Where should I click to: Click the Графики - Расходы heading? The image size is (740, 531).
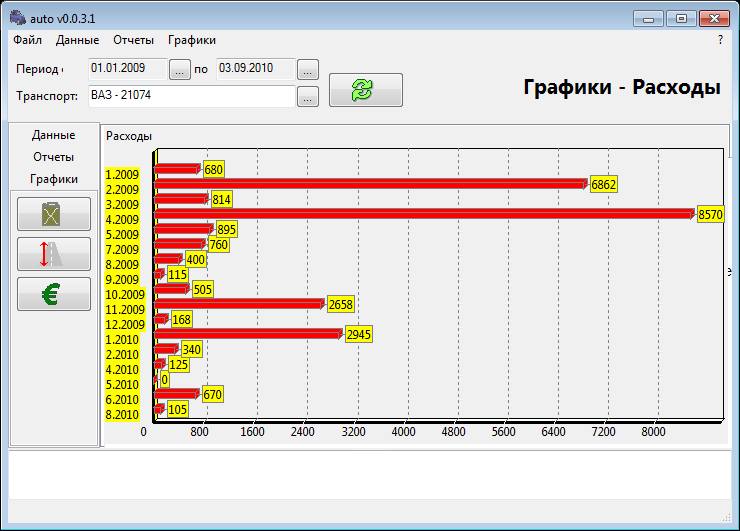pos(622,87)
